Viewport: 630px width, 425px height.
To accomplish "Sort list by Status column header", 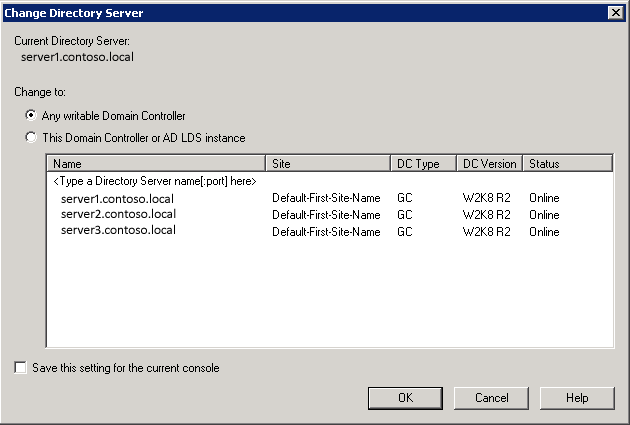I will (x=567, y=163).
